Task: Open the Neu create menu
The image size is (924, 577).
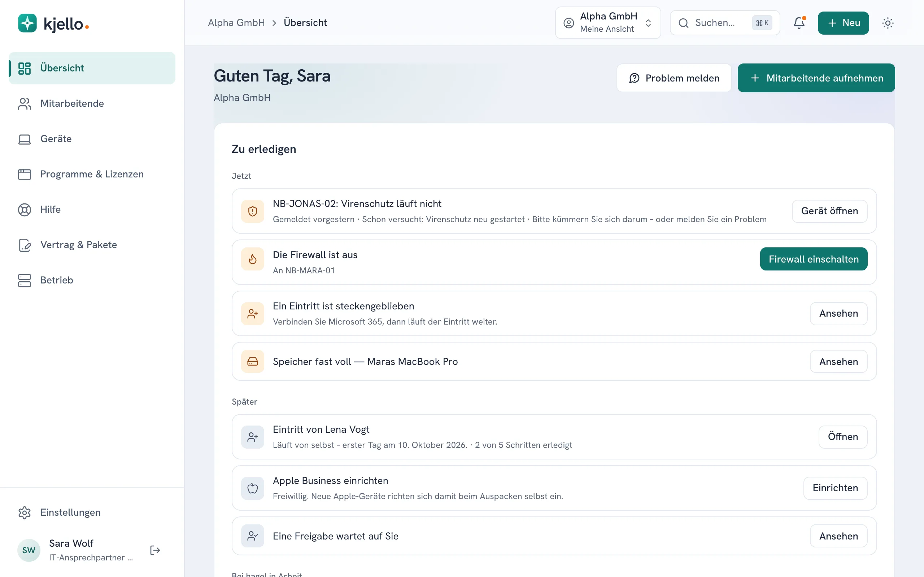Action: tap(843, 23)
